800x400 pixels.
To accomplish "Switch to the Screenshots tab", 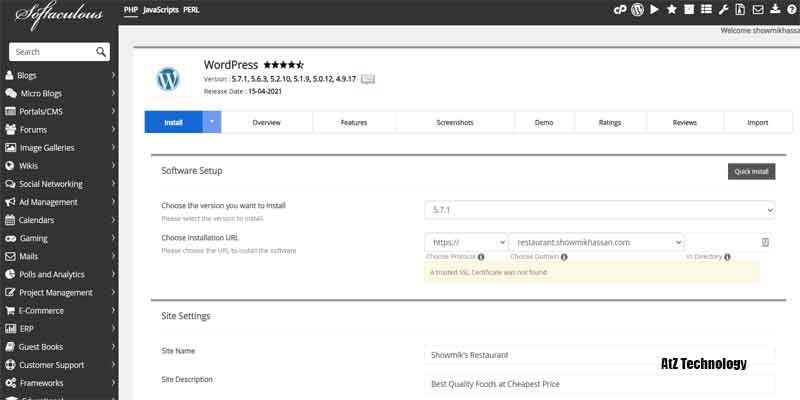I will pyautogui.click(x=455, y=122).
